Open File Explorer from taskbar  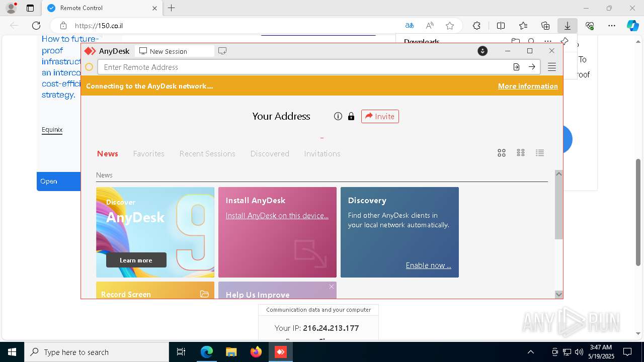pyautogui.click(x=231, y=352)
